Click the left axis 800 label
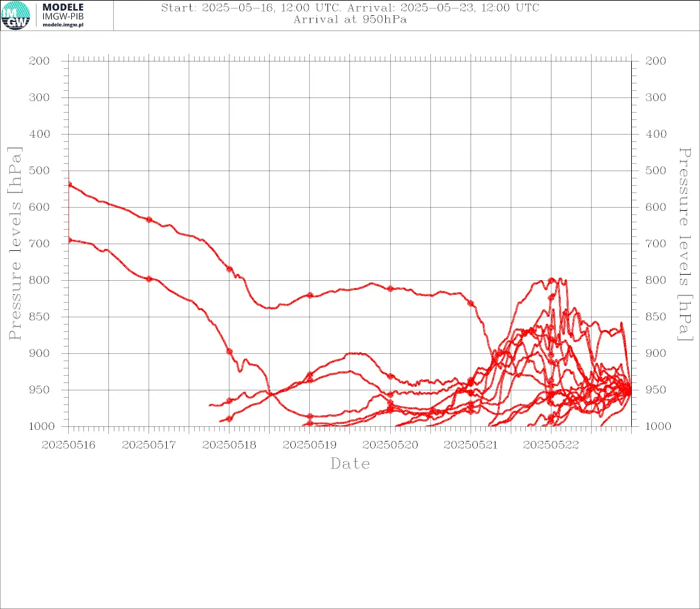 [40, 281]
